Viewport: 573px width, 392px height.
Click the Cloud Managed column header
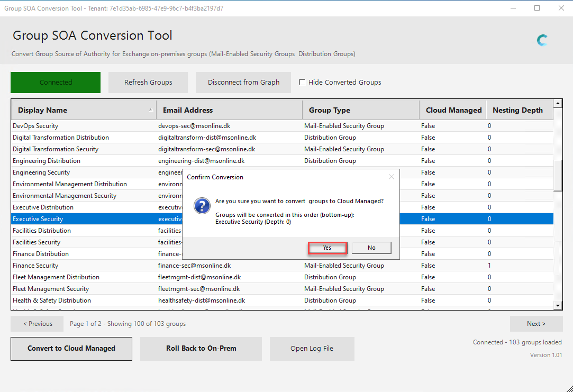coord(453,110)
